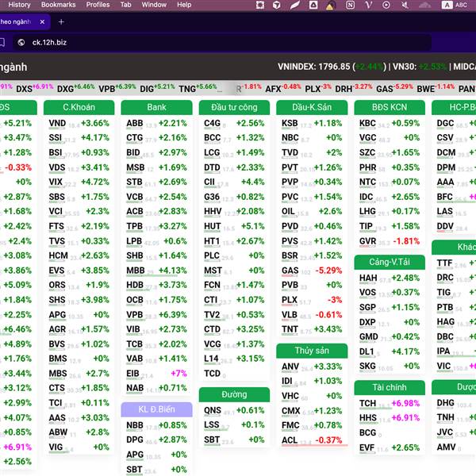476x476 pixels.
Task: Click the Google Drive menu bar icon
Action: click(x=313, y=5)
